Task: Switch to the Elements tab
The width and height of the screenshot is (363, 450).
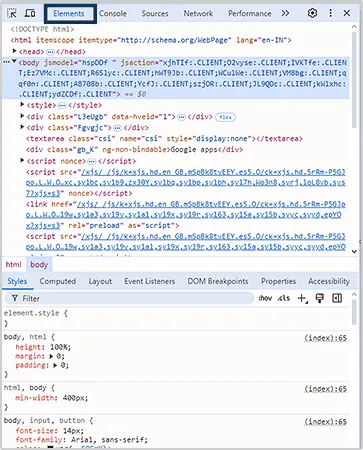Action: (x=69, y=14)
